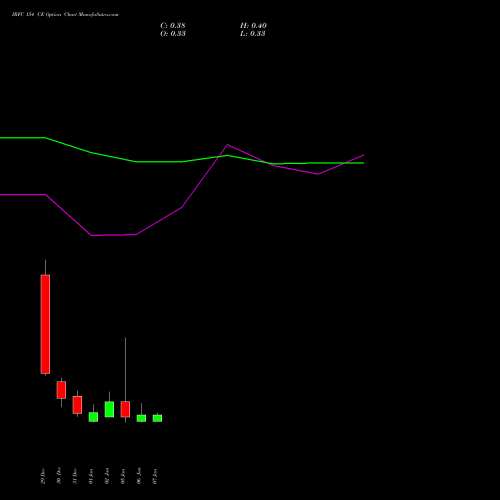Click the red candlestick for 30 Dec
The image size is (500, 500).
coord(61,390)
